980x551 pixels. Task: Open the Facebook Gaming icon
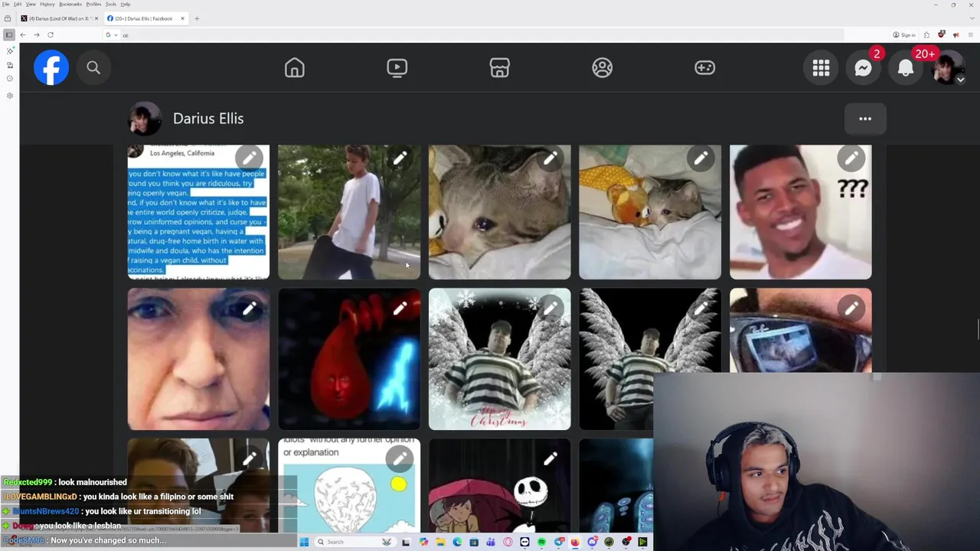704,67
